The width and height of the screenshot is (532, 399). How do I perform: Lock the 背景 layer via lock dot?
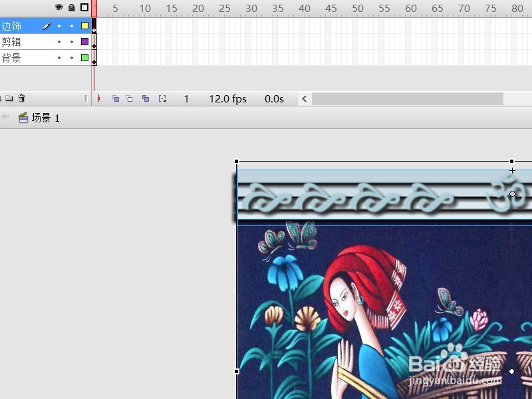[x=72, y=58]
